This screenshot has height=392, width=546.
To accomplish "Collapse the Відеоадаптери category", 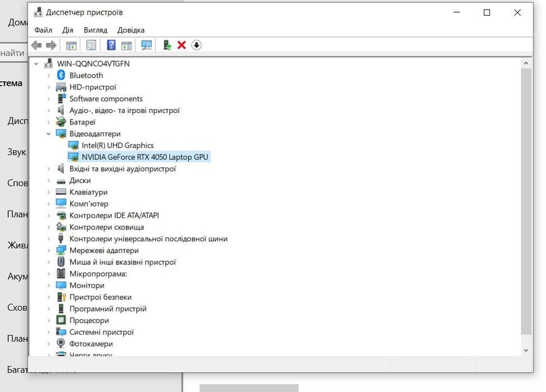I will pyautogui.click(x=49, y=134).
